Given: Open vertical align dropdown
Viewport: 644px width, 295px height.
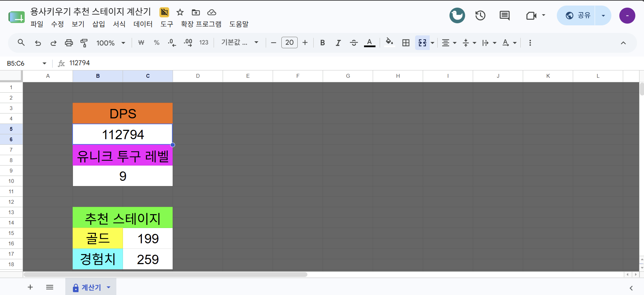Looking at the screenshot, I should coord(469,43).
